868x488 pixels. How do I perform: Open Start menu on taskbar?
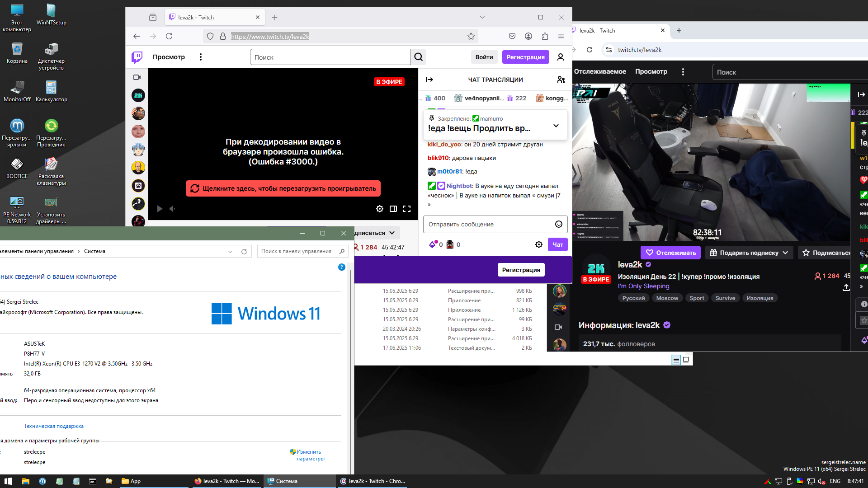[8, 481]
